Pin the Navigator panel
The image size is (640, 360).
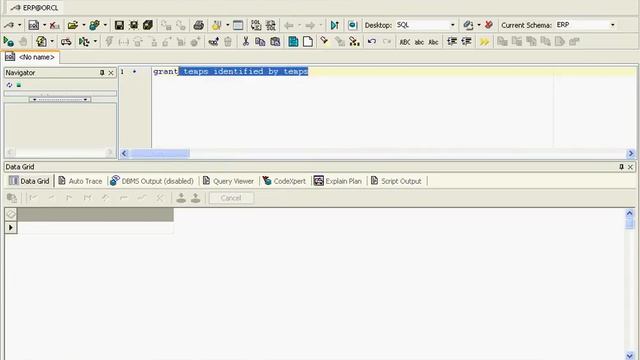[102, 73]
